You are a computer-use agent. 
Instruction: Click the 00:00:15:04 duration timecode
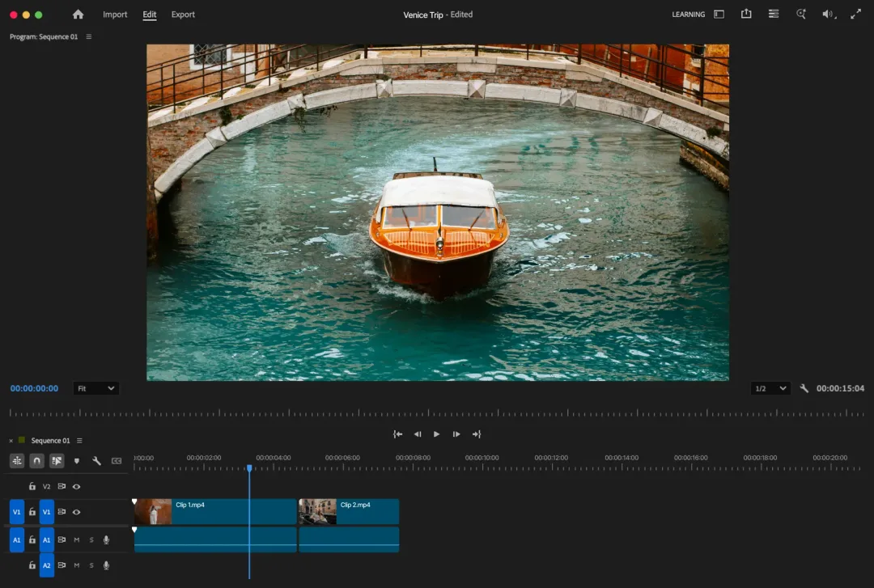tap(840, 388)
